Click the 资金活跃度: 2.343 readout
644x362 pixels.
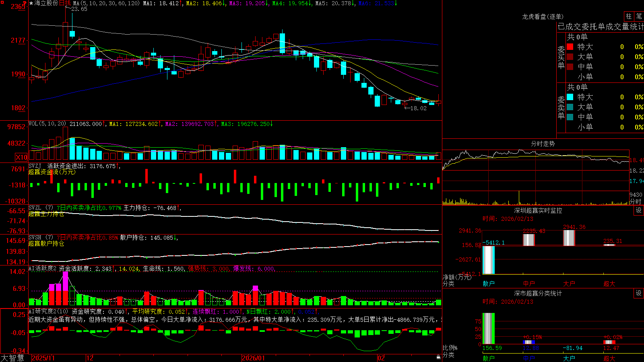pyautogui.click(x=87, y=268)
